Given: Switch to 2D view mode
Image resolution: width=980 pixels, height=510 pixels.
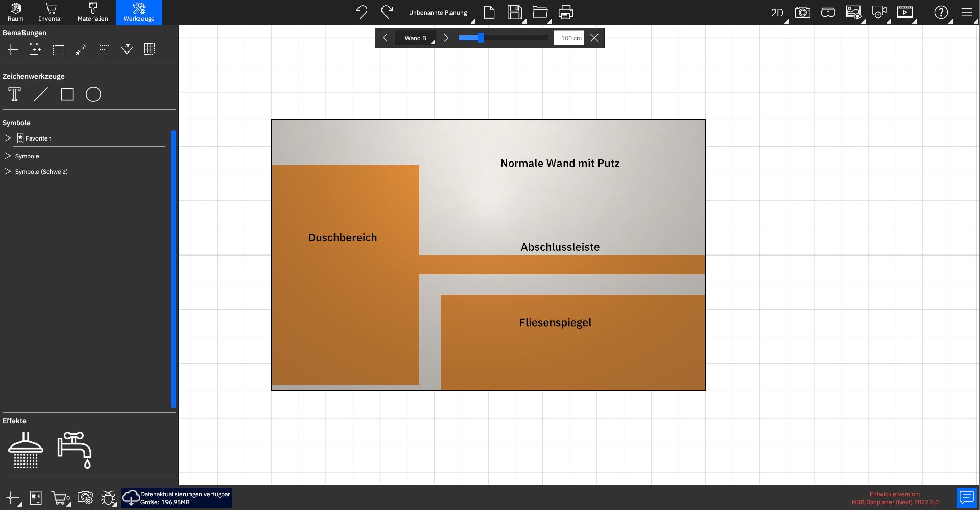Looking at the screenshot, I should [777, 13].
